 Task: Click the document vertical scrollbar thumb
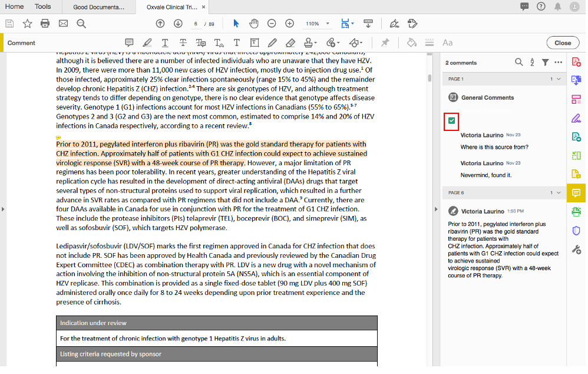[430, 78]
